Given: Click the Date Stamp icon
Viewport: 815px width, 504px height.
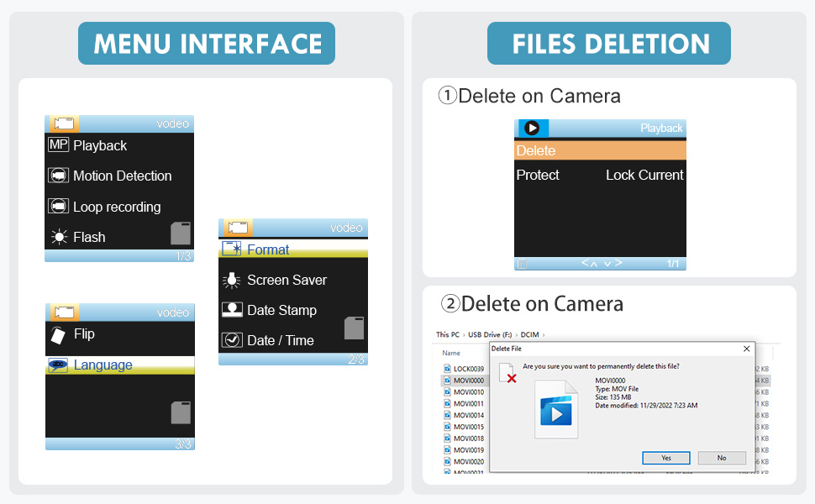Looking at the screenshot, I should coord(232,310).
